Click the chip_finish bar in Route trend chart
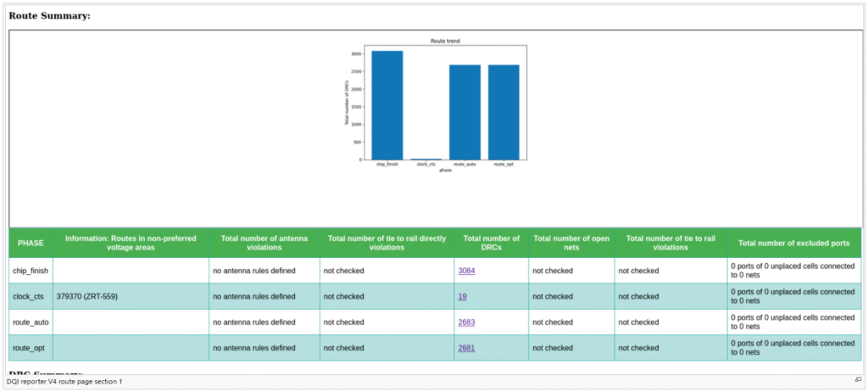868x392 pixels. coord(387,105)
